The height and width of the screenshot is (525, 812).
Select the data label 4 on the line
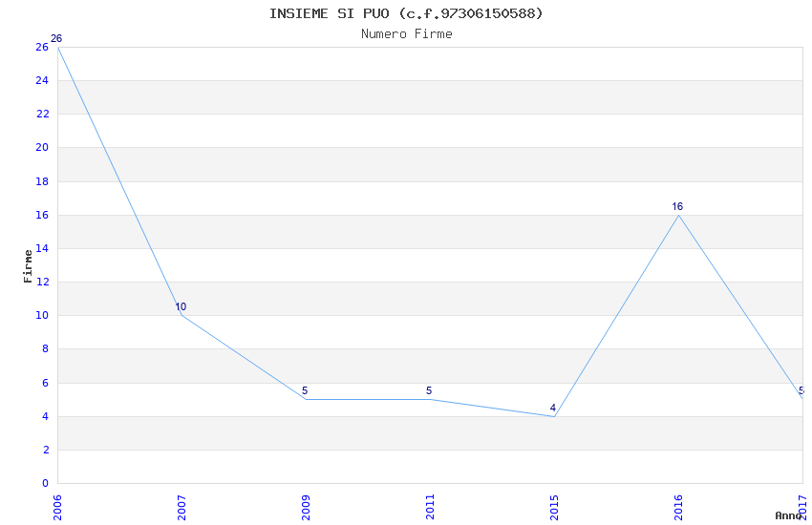[x=553, y=409]
